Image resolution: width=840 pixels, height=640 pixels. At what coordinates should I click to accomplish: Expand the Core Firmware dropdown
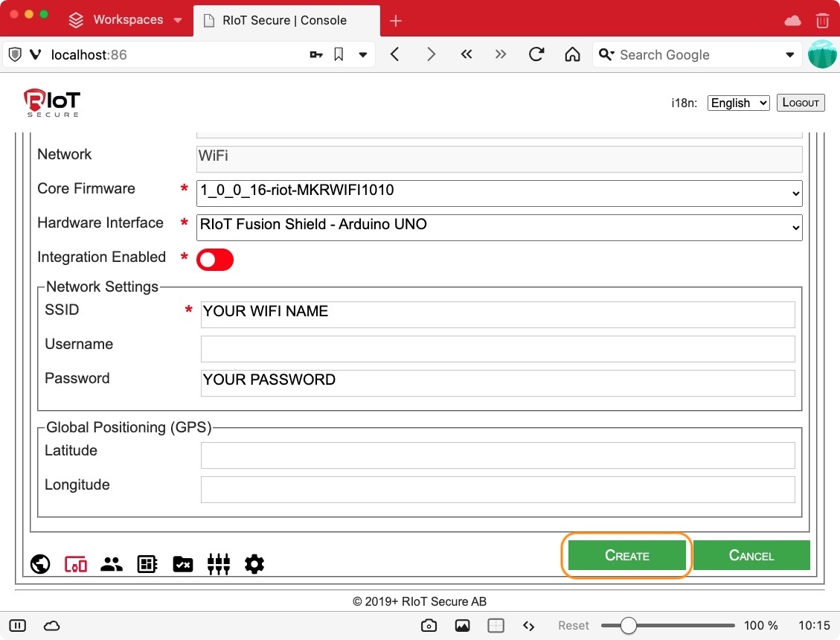499,192
